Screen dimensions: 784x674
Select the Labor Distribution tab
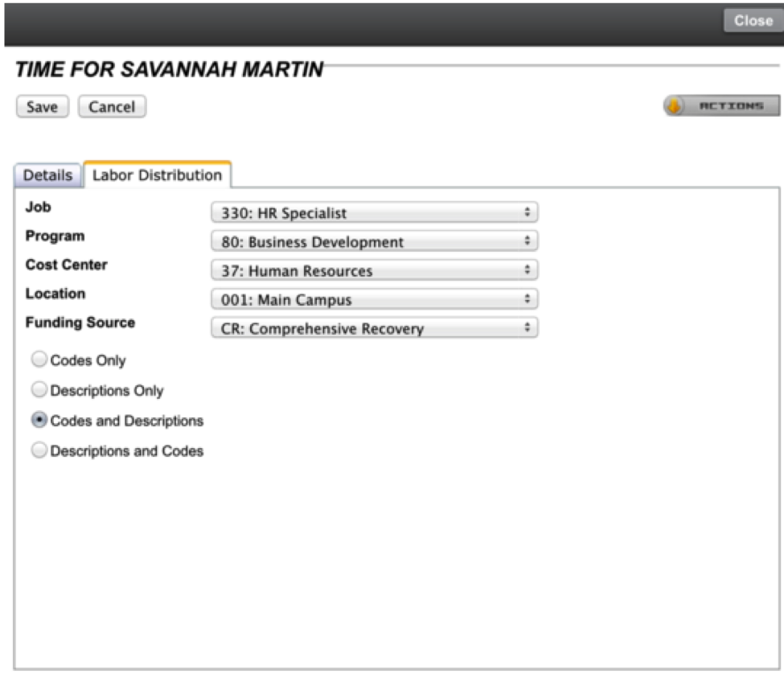click(158, 175)
